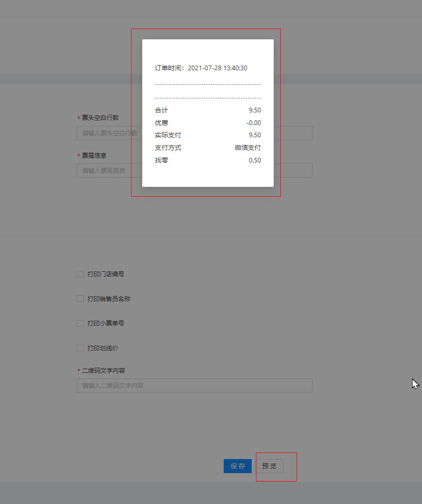Click the 找零 label in the receipt
The width and height of the screenshot is (422, 504).
tap(161, 160)
